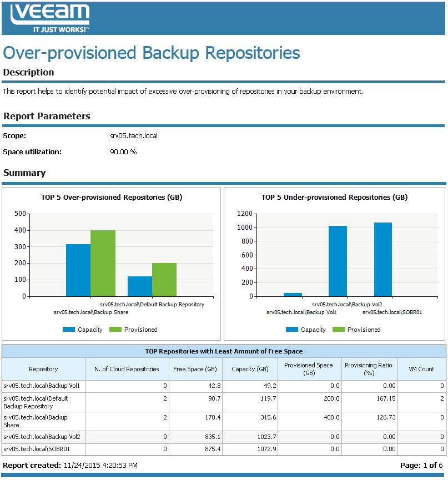
Task: Click the blue Capacity legend swatch in the Over-provisioned chart
Action: pos(69,330)
